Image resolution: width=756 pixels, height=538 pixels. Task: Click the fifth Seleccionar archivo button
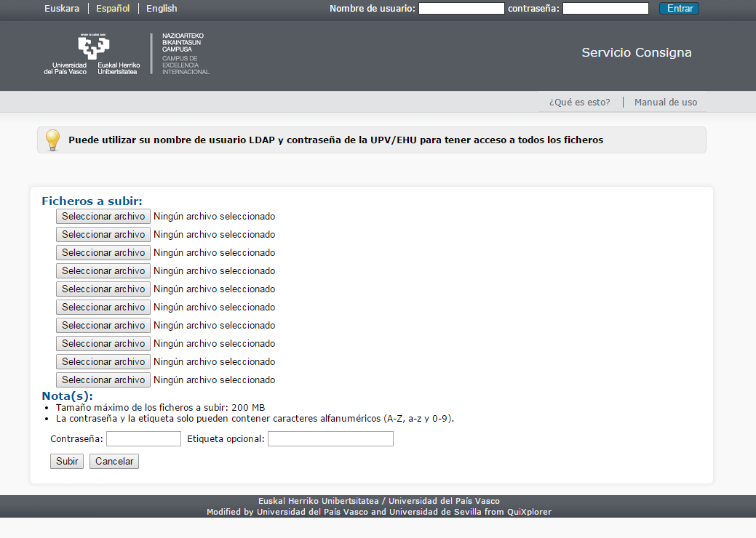tap(103, 289)
